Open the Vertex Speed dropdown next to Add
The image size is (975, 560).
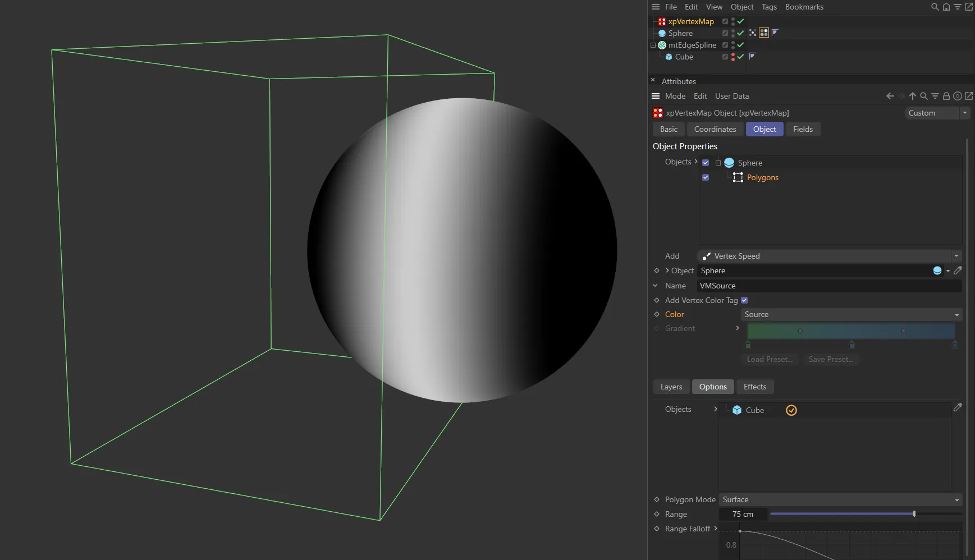click(830, 256)
